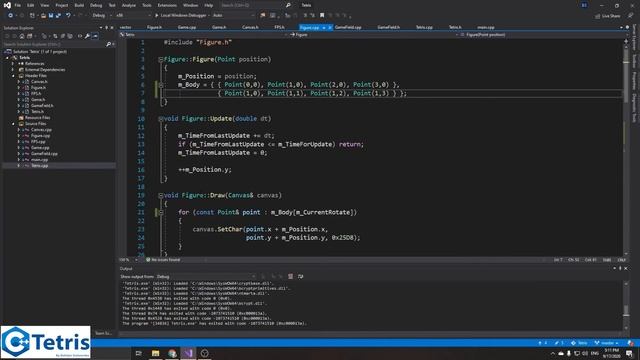The width and height of the screenshot is (640, 360).
Task: Collapse the Header Files folder
Action: [x=13, y=76]
